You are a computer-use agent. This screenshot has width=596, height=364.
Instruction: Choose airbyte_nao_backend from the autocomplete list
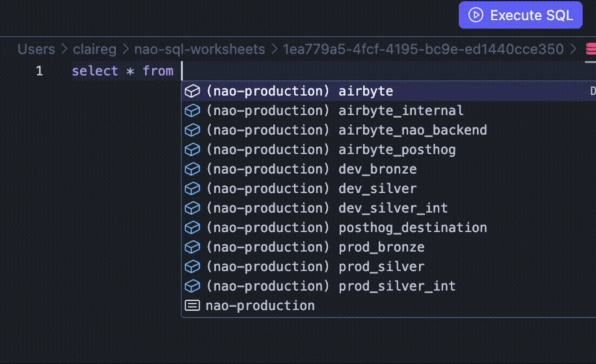click(413, 130)
